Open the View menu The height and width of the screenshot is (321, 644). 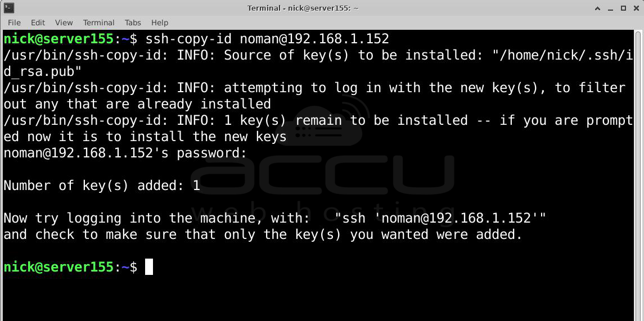[64, 22]
